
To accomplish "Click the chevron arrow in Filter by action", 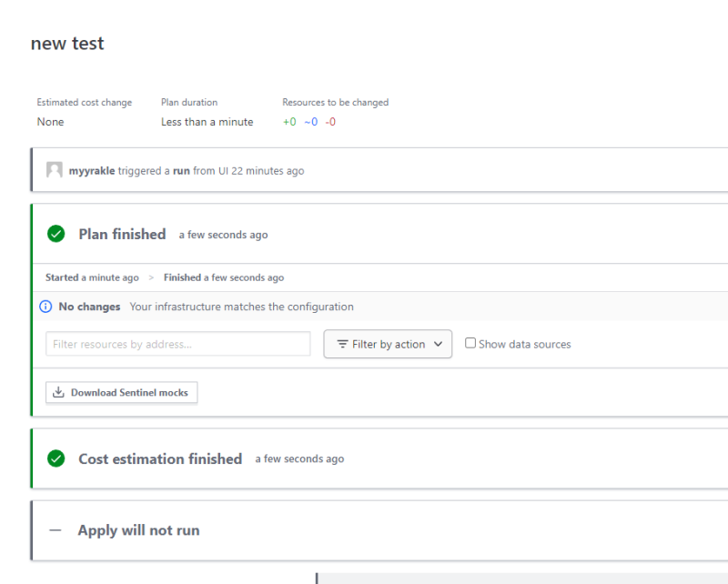I will tap(438, 344).
